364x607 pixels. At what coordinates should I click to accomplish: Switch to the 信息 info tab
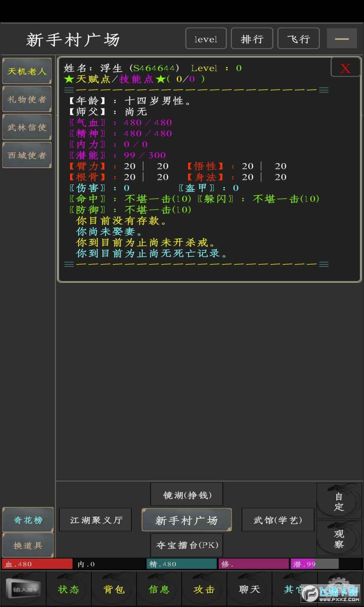159,589
